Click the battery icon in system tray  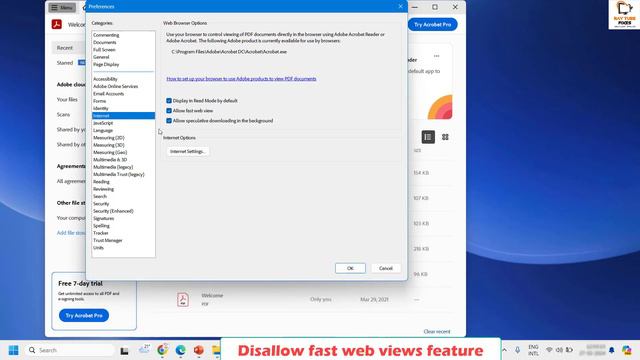point(569,350)
